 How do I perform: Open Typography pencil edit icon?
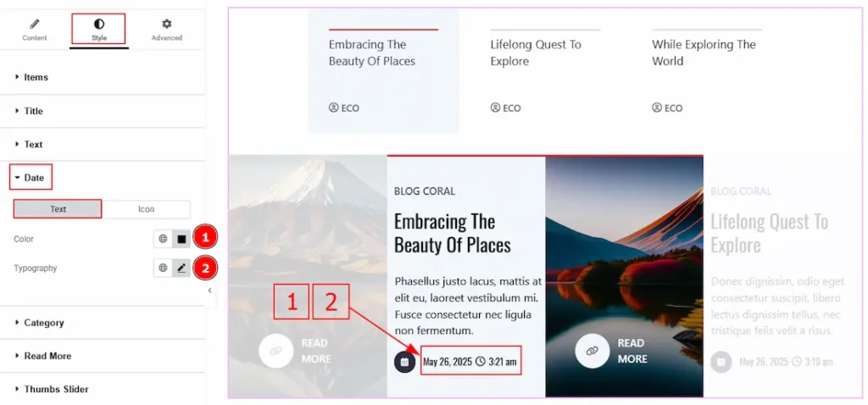click(181, 268)
